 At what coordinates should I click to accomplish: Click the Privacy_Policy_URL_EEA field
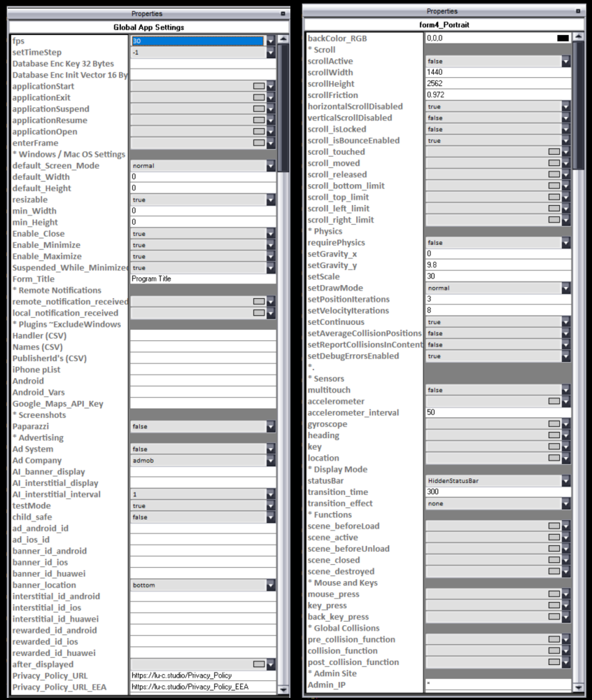coord(203,687)
